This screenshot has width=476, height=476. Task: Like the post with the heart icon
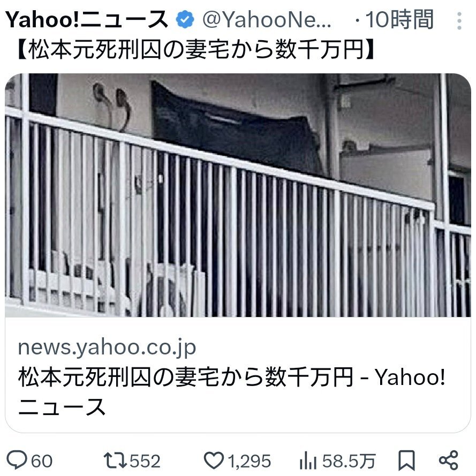pyautogui.click(x=214, y=460)
